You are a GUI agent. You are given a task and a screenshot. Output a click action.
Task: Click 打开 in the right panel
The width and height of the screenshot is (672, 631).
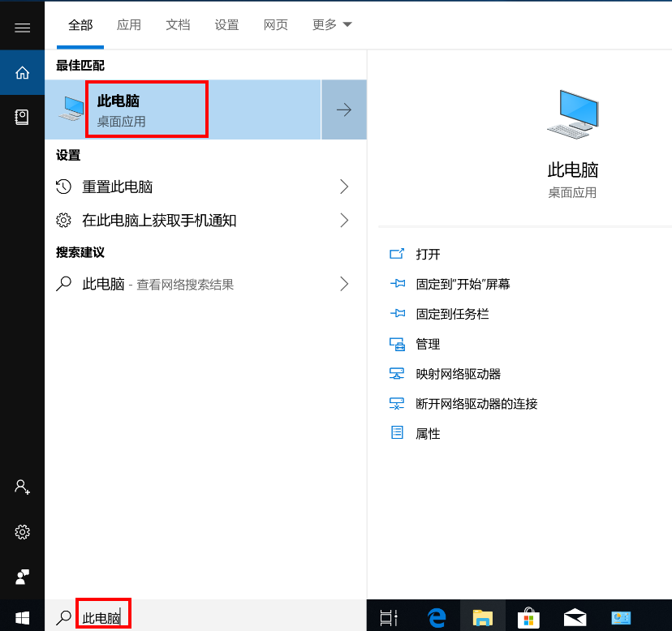[428, 254]
